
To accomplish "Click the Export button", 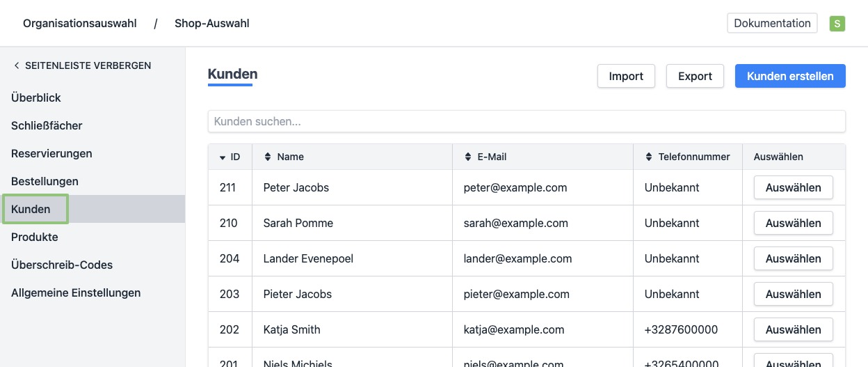I will pyautogui.click(x=695, y=77).
